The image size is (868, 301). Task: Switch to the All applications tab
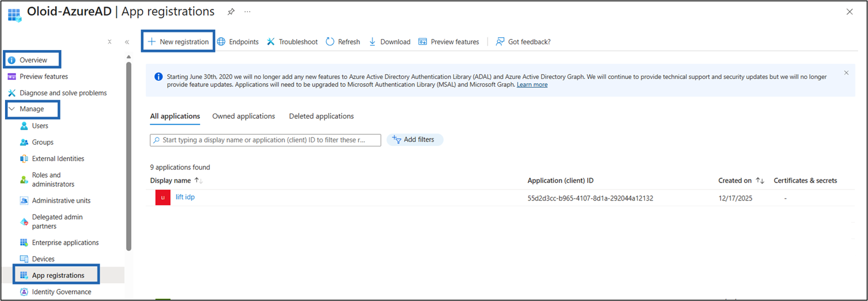point(175,117)
